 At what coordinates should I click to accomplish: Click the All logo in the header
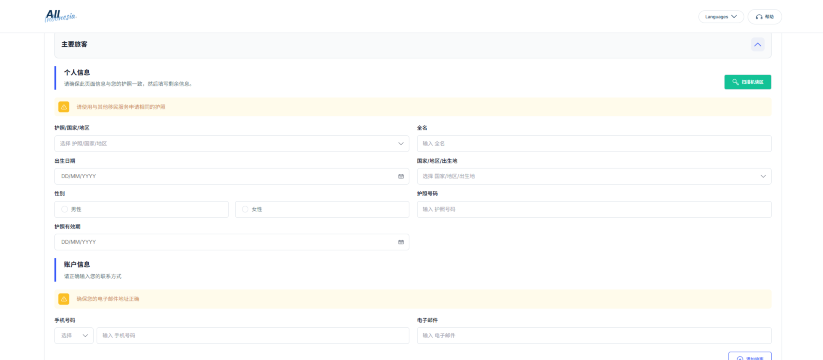click(61, 16)
